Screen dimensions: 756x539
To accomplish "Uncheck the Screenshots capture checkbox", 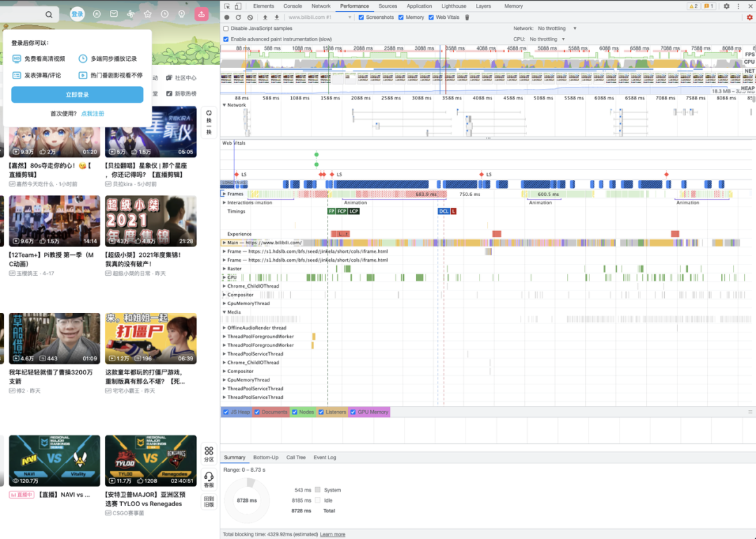I will tap(361, 17).
